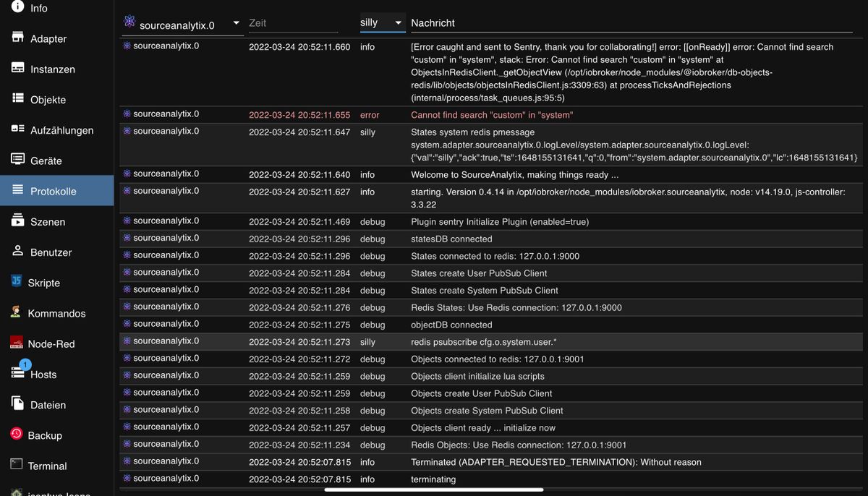Click the timestamp 2022-03-24 20:52:11.273
The width and height of the screenshot is (868, 496).
(299, 341)
